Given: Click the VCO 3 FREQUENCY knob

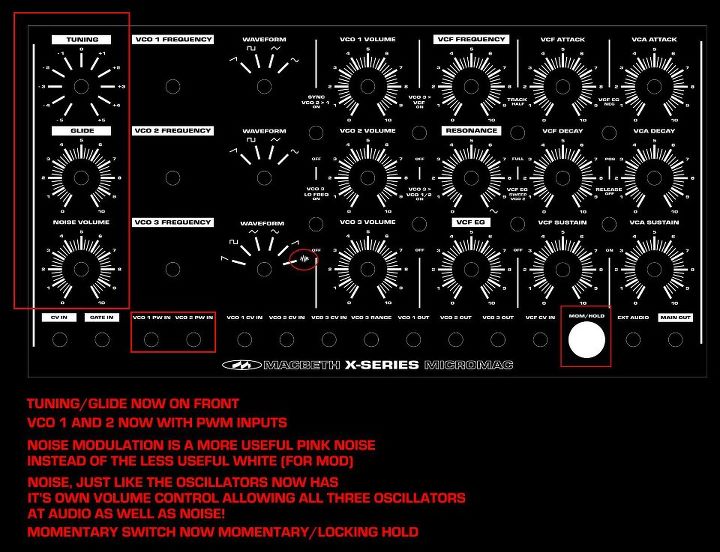Looking at the screenshot, I should tap(173, 269).
